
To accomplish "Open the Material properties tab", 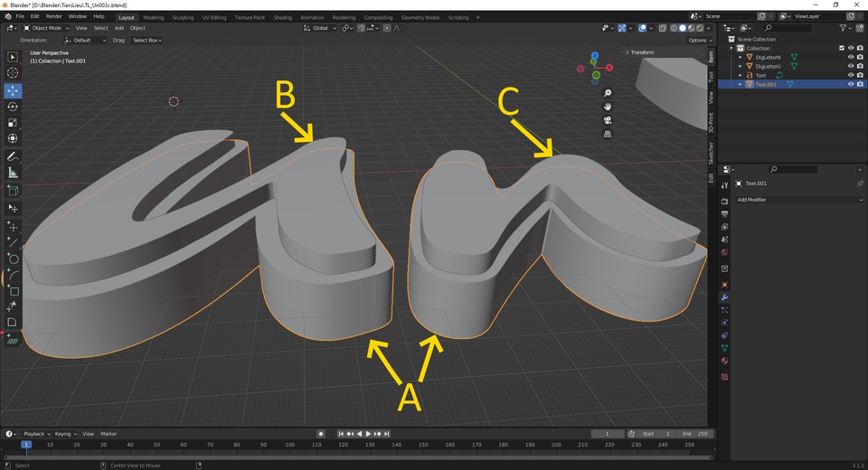I will [x=724, y=361].
